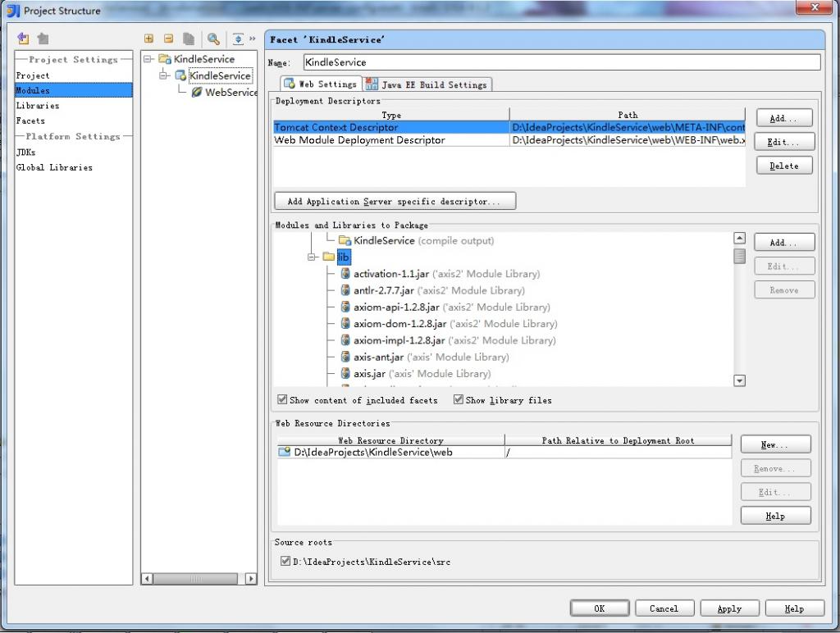The width and height of the screenshot is (840, 633).
Task: Select Project in Project Settings
Action: point(73,75)
